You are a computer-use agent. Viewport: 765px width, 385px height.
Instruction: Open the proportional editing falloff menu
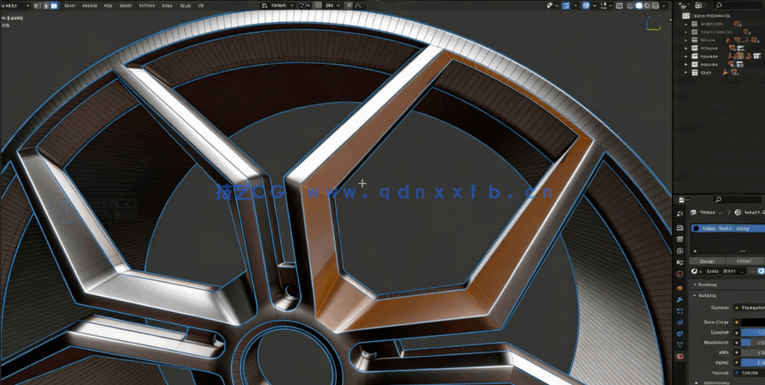pyautogui.click(x=359, y=5)
